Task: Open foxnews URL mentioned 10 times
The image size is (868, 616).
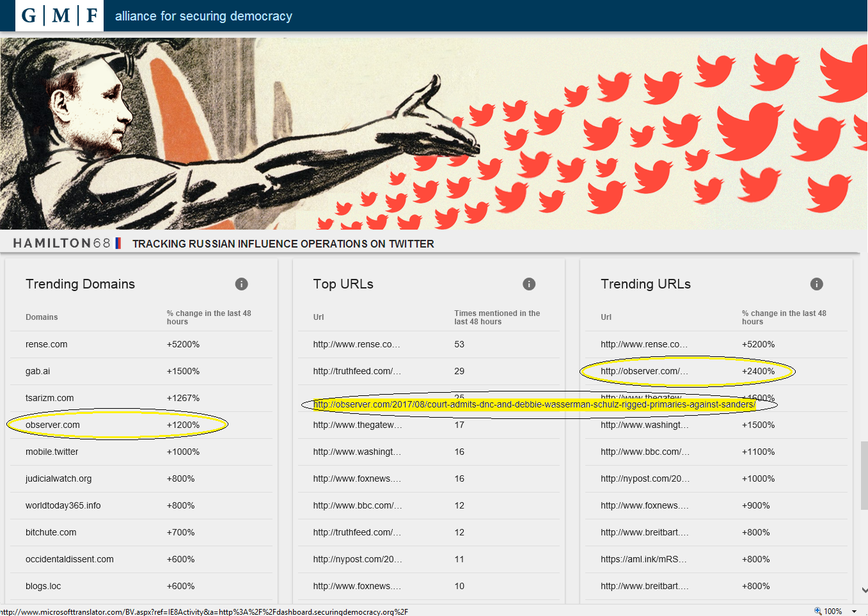Action: [357, 586]
